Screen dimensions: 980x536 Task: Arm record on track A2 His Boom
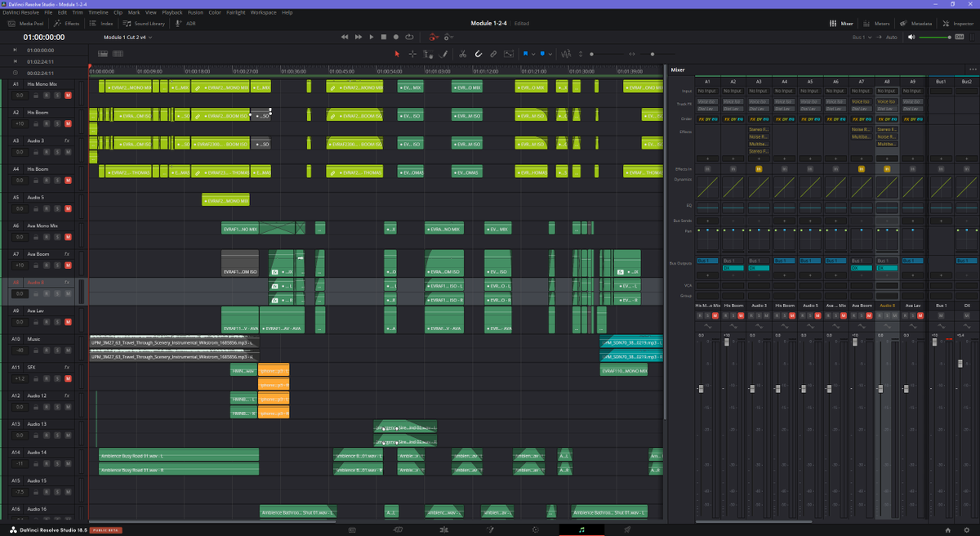click(x=47, y=123)
